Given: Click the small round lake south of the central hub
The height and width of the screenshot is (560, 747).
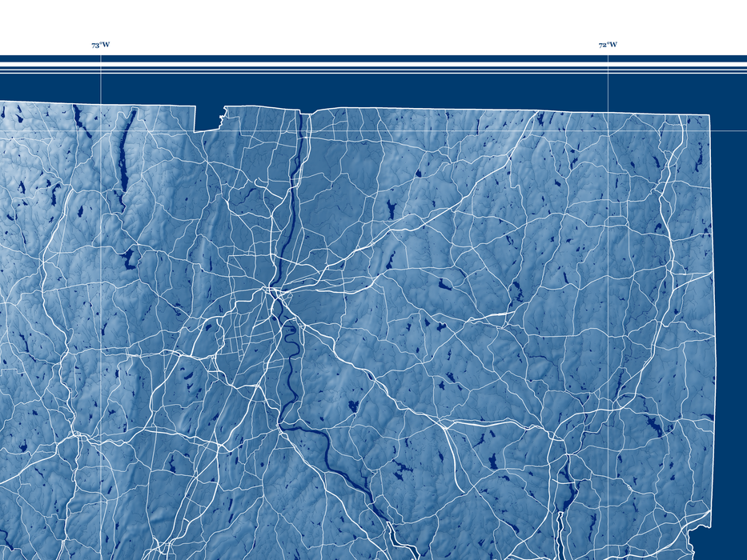Looking at the screenshot, I should click(352, 407).
